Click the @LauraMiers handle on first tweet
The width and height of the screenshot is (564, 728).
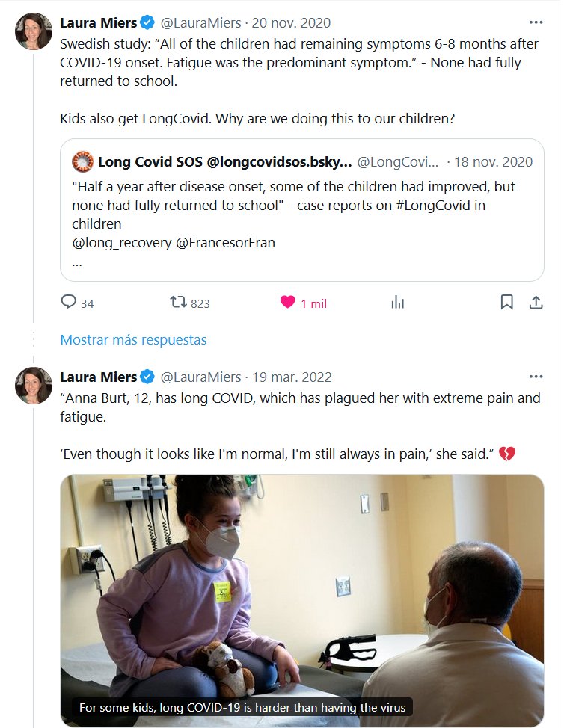[201, 23]
